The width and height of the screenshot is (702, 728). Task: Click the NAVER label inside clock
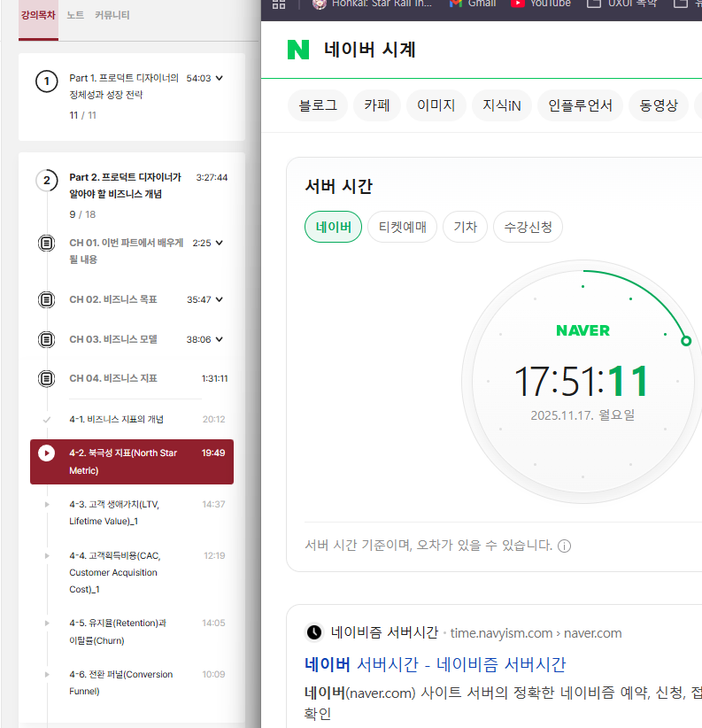pyautogui.click(x=582, y=330)
